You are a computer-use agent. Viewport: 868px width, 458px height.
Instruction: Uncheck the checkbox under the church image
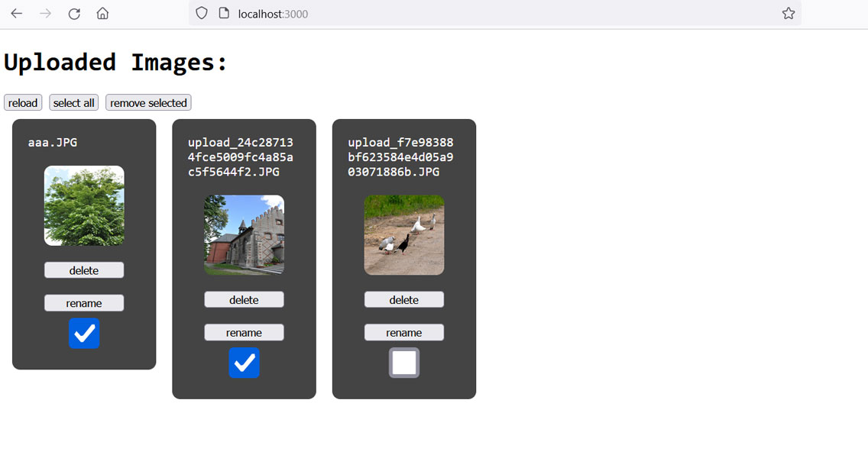click(x=244, y=363)
